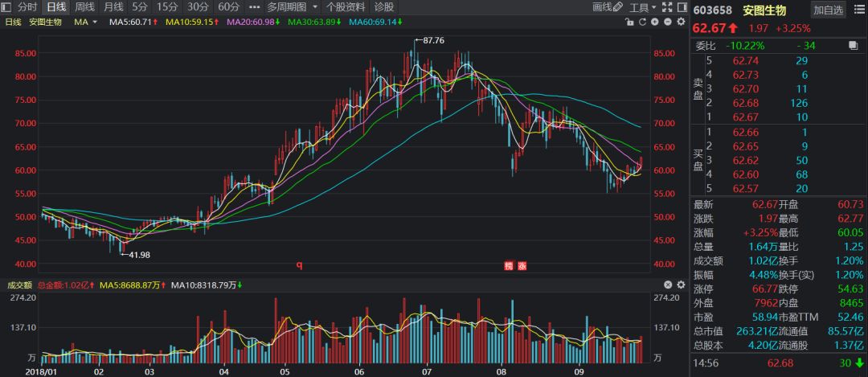Show more periods via the ellipsis button

coord(254,7)
